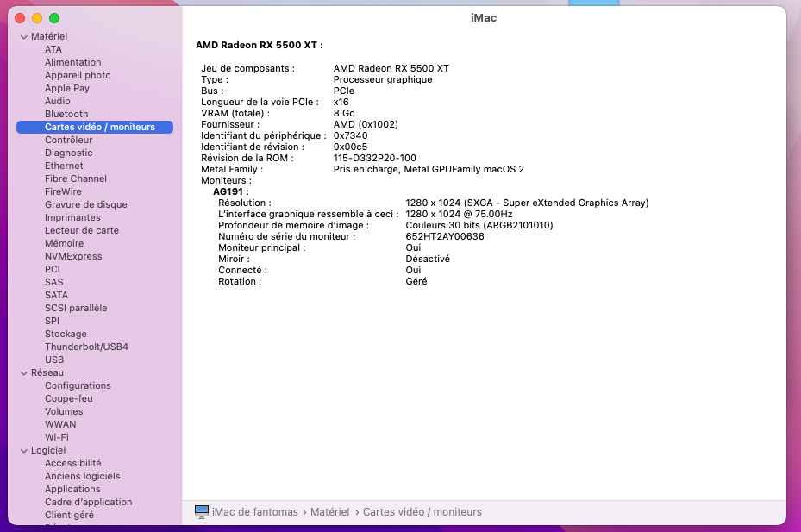Select Bluetooth in the sidebar

66,114
